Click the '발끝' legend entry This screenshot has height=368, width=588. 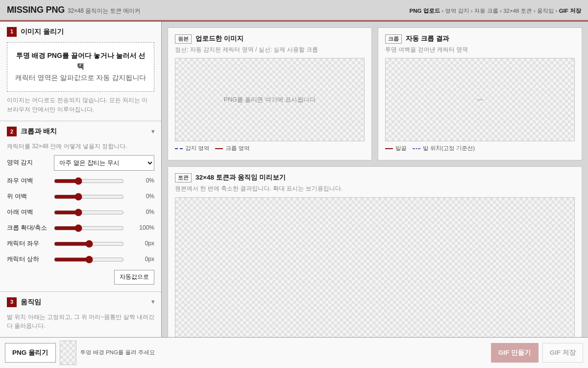click(x=396, y=148)
